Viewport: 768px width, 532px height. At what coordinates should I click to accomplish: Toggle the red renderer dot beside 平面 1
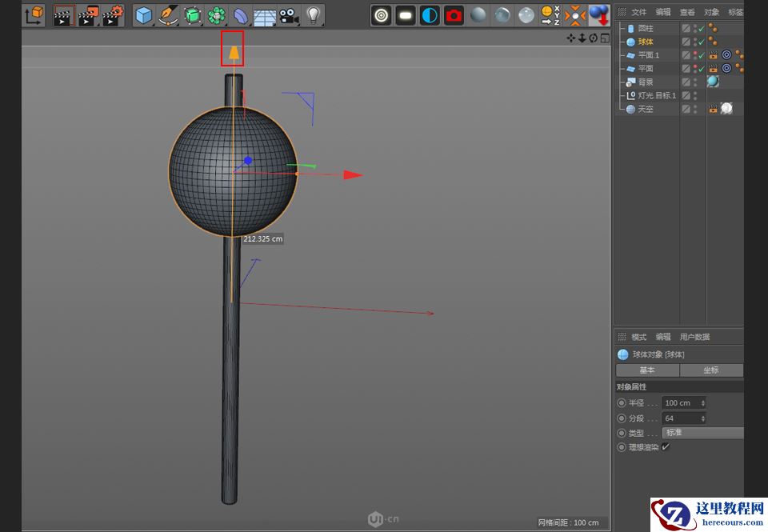[694, 54]
